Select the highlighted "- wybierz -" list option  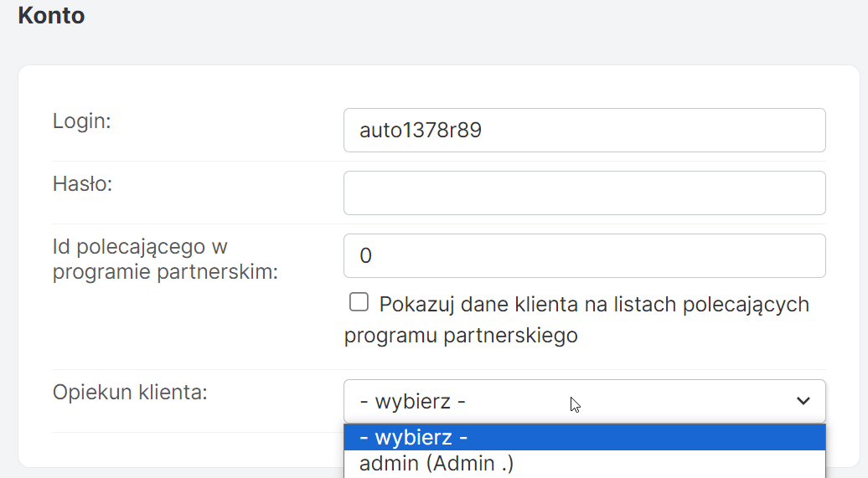tap(584, 437)
